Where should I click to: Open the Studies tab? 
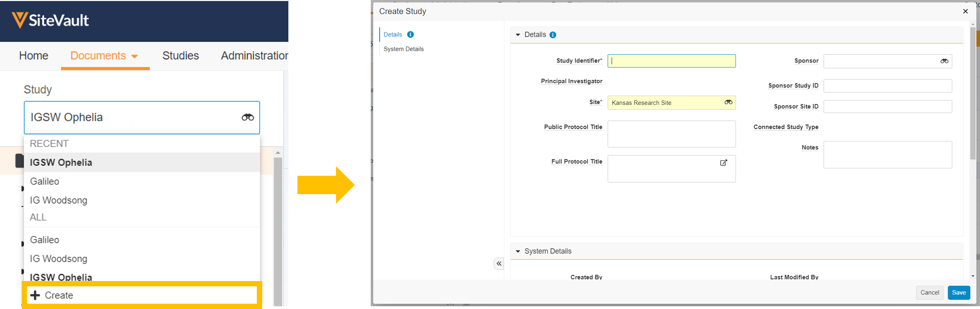tap(180, 56)
